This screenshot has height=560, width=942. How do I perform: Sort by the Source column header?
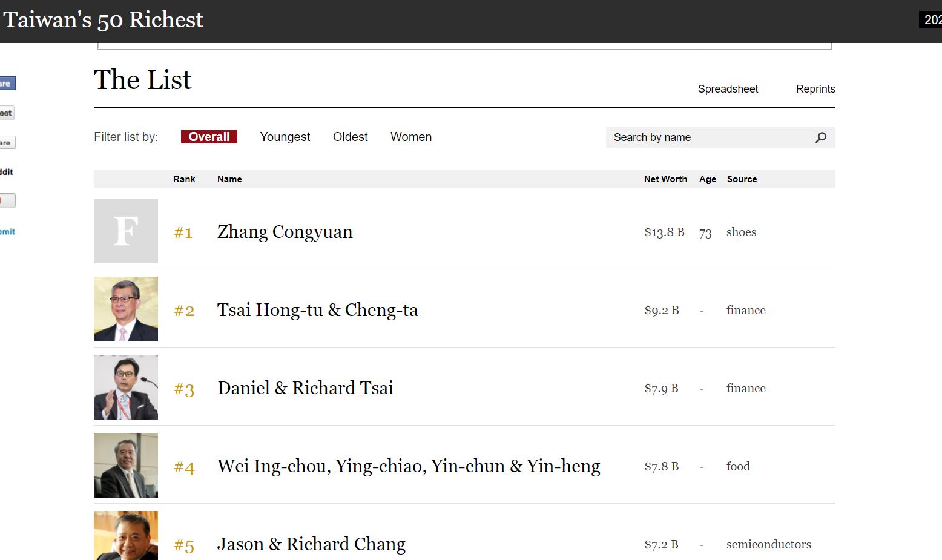[742, 179]
